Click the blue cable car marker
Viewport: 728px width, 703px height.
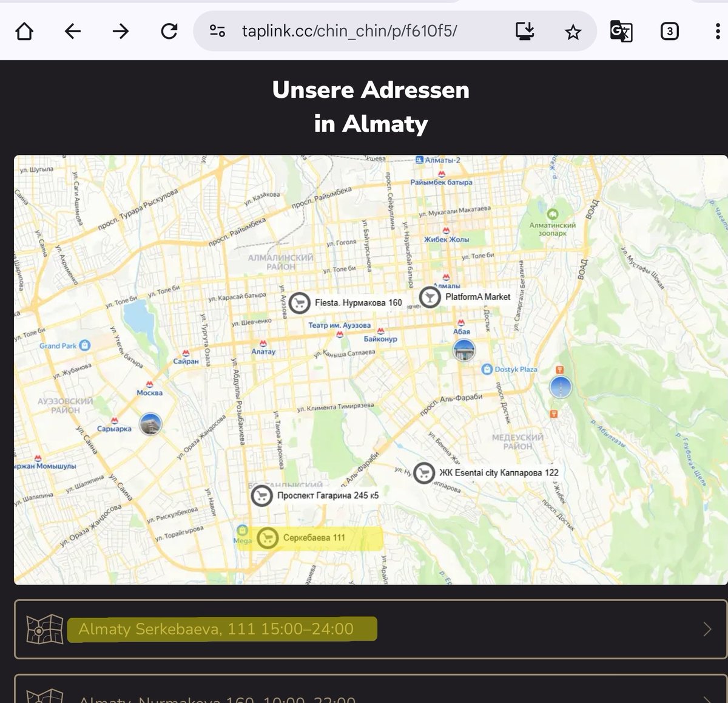click(x=561, y=387)
